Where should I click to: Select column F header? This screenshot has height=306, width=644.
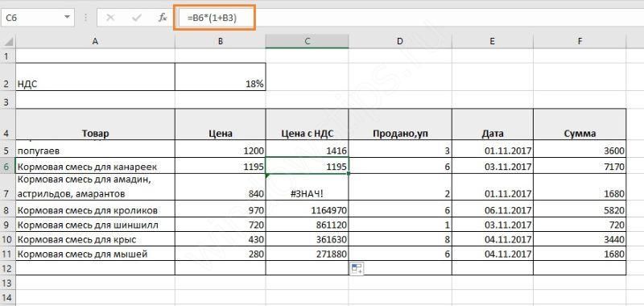tap(580, 42)
